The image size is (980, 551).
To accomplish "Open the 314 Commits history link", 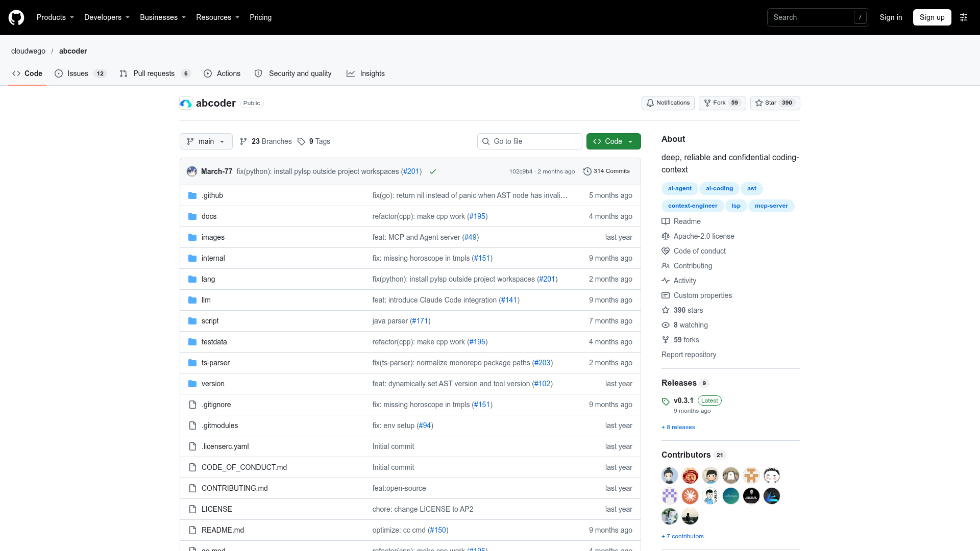I will tap(606, 171).
